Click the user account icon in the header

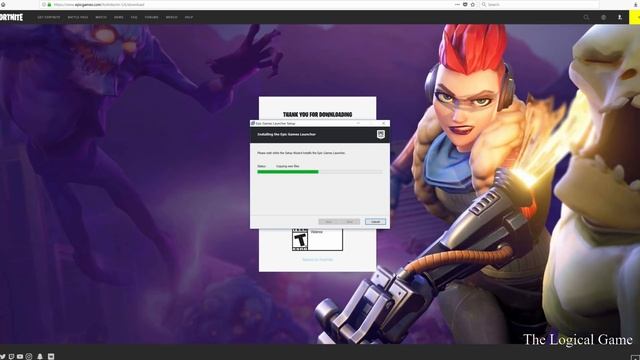pos(620,17)
